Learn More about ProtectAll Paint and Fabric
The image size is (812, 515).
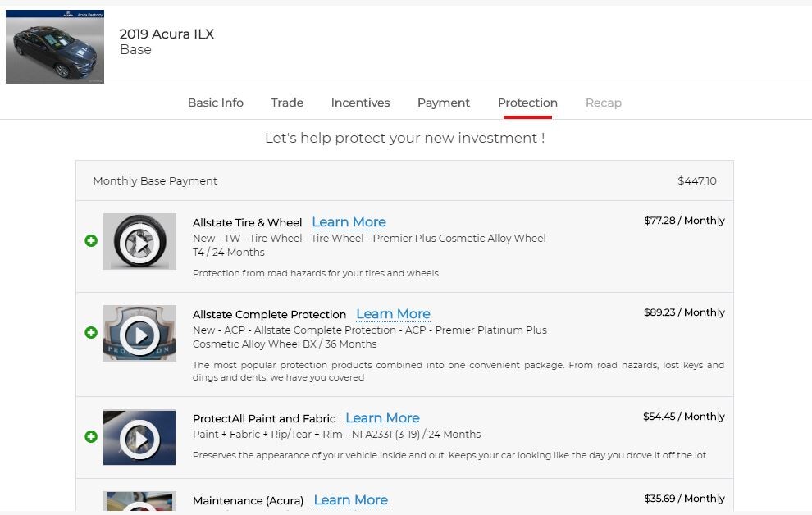[383, 417]
